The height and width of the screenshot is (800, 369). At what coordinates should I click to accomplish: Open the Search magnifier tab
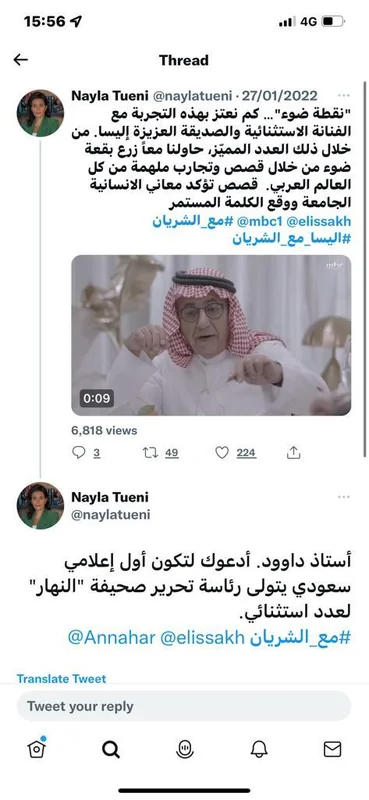[111, 748]
